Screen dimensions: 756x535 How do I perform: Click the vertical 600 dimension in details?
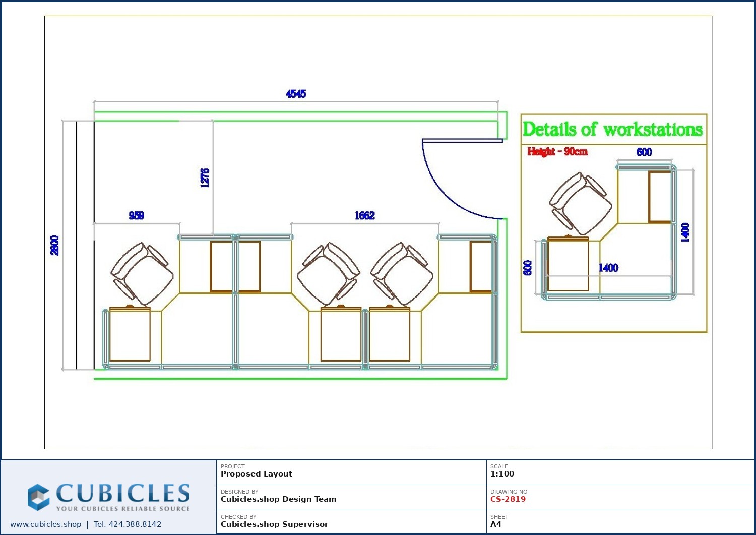point(527,268)
